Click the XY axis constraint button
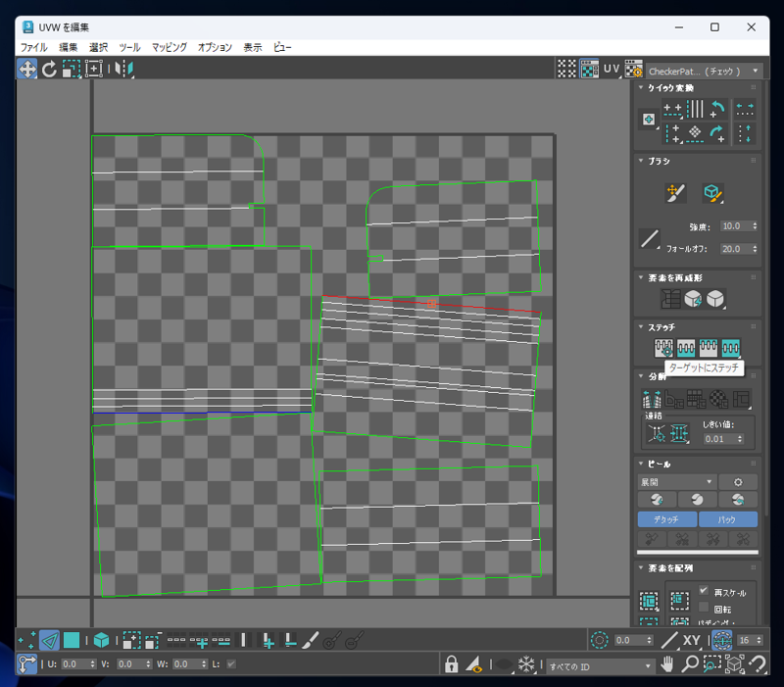Viewport: 784px width, 687px height. 692,640
